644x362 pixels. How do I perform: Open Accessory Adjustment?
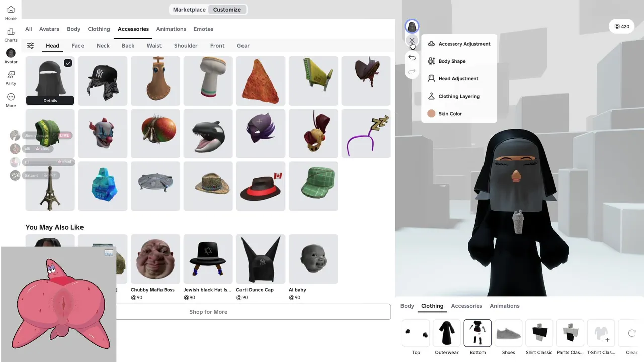point(459,44)
